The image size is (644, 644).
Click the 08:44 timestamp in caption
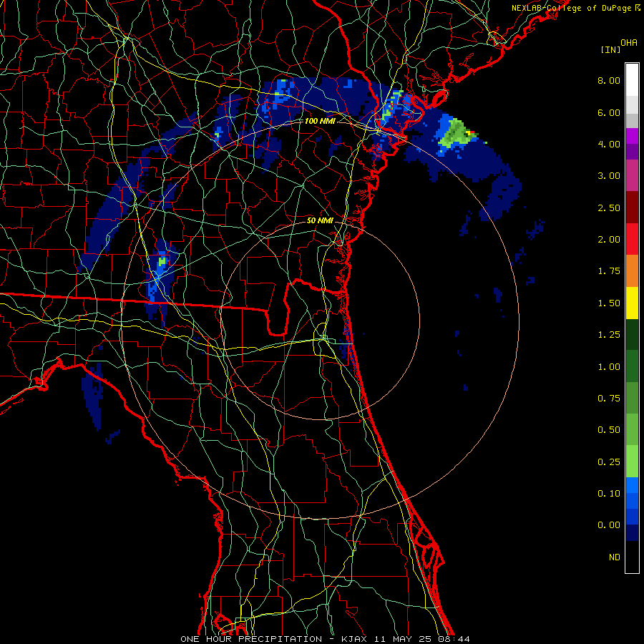454,639
